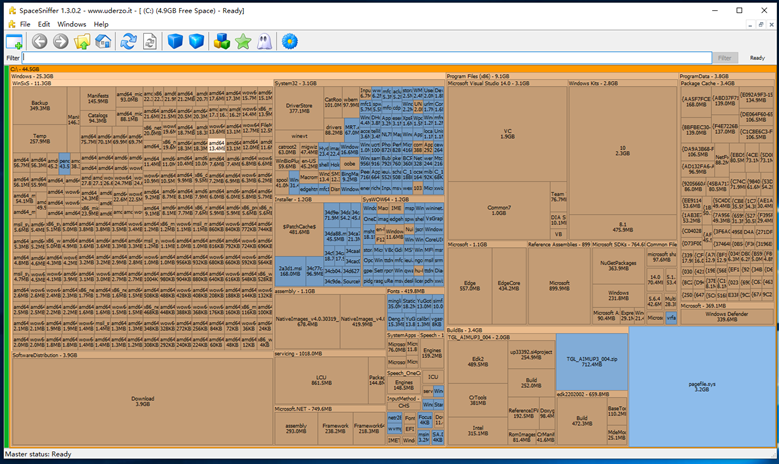This screenshot has height=464, width=779.
Task: Select the Windows Defender 339.6MB block
Action: (x=727, y=316)
